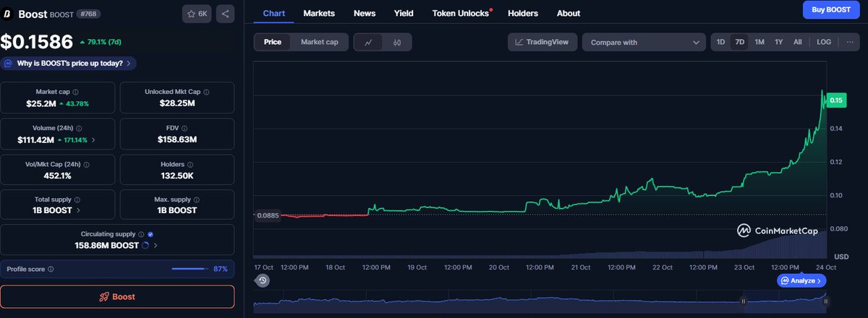Expand Total supply 1B BOOST chevron
Viewport: 868px width, 318px height.
pyautogui.click(x=78, y=210)
